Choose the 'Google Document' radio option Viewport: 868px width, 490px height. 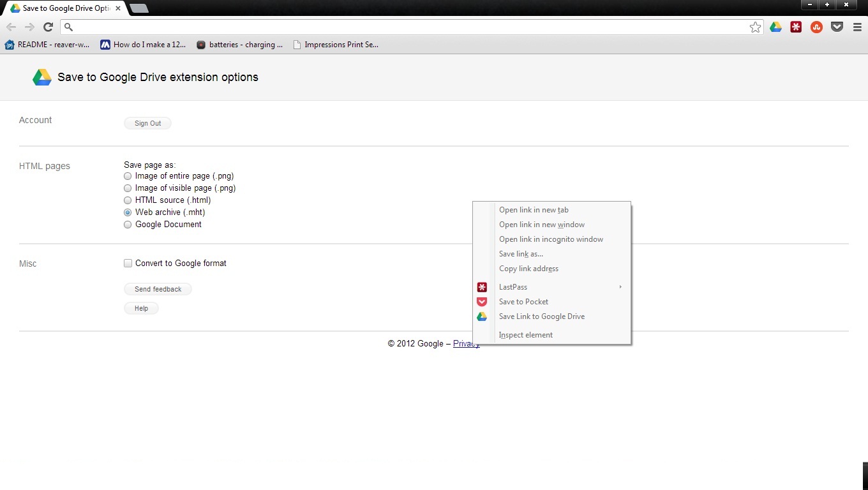click(x=128, y=225)
